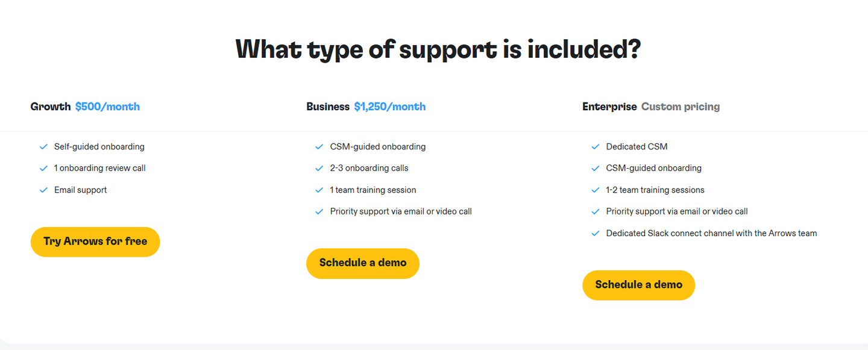Click the checkmark next to Email support
Image resolution: width=868 pixels, height=350 pixels.
43,190
